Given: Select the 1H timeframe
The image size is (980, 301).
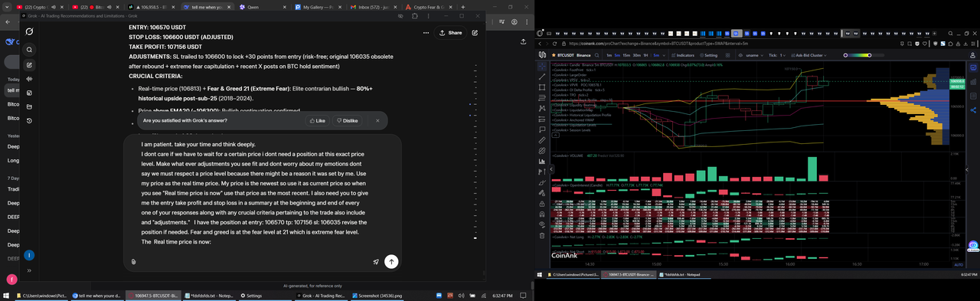Looking at the screenshot, I should 646,55.
